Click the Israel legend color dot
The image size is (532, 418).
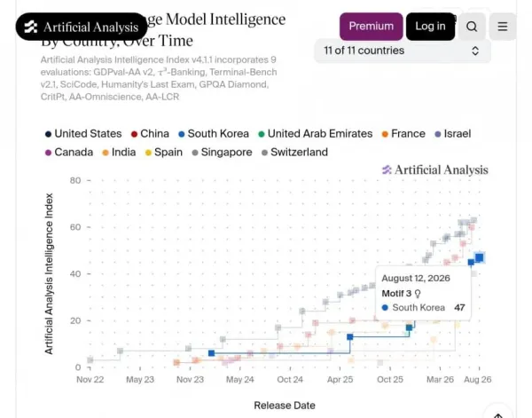(x=438, y=134)
